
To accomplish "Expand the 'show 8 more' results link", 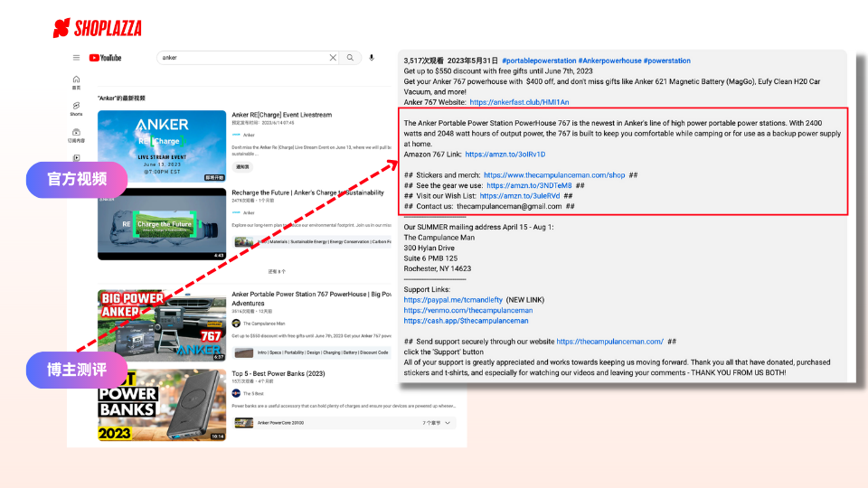I will [277, 272].
